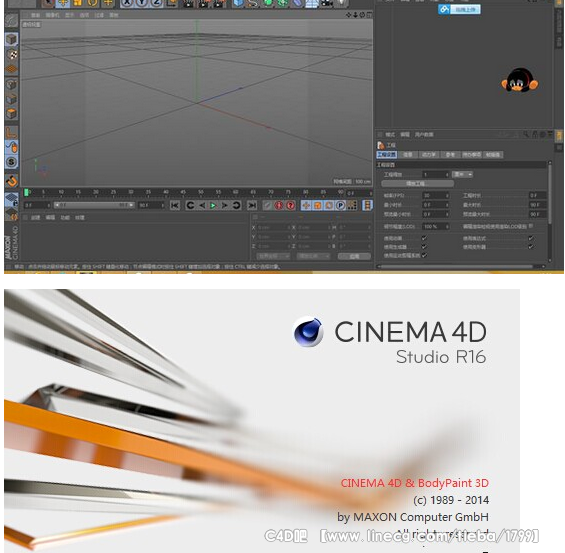Open size mode dropdown in coordinates panel

coord(313,256)
